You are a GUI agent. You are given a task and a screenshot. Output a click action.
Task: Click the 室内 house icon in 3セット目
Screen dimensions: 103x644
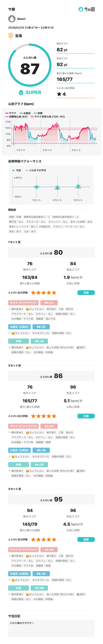78,594
